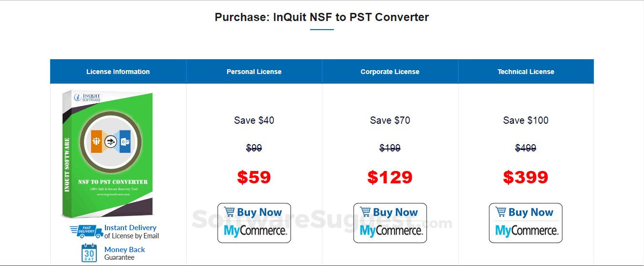Viewport: 644px width, 266px height.
Task: Click the 30 day calendar icon
Action: 89,253
